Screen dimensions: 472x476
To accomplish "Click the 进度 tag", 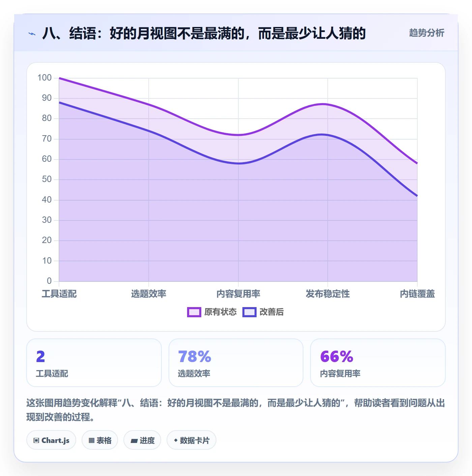I will point(142,440).
